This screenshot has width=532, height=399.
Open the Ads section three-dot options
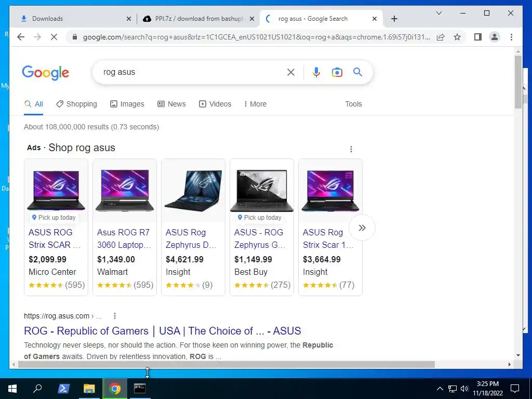(351, 149)
